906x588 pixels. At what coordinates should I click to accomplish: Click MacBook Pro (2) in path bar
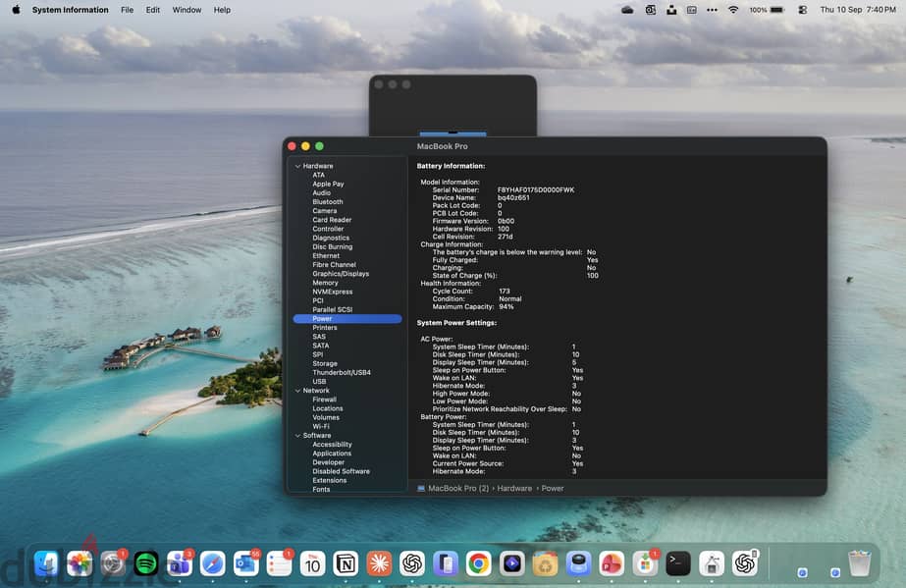458,488
